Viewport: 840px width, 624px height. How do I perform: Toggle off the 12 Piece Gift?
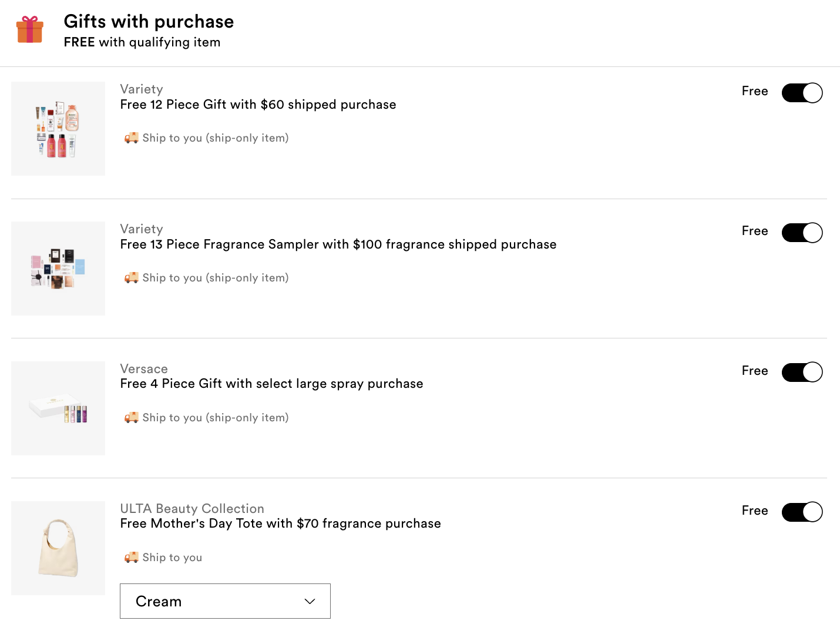pyautogui.click(x=802, y=93)
